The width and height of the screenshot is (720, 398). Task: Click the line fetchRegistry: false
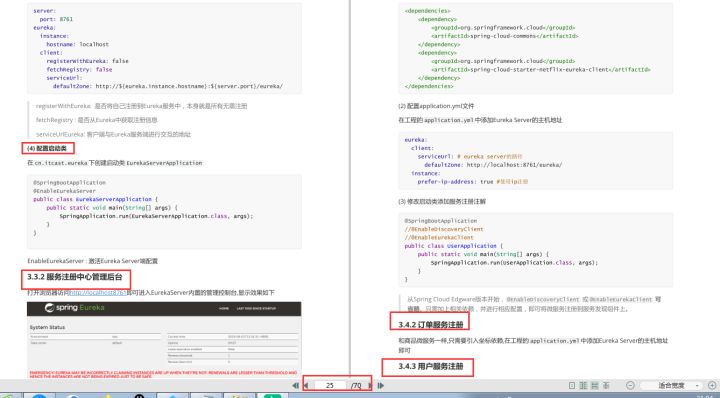pos(79,69)
